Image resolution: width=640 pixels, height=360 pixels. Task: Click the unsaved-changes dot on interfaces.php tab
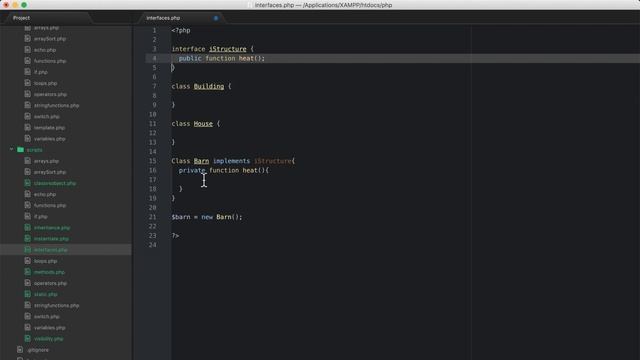[216, 18]
